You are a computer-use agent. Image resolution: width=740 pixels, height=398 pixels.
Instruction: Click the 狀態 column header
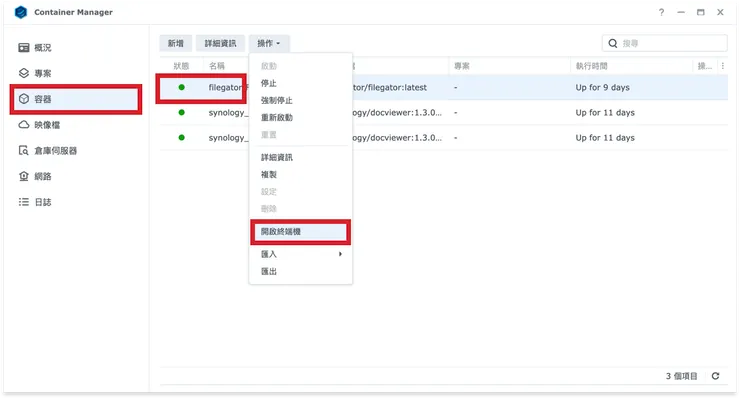pyautogui.click(x=181, y=66)
